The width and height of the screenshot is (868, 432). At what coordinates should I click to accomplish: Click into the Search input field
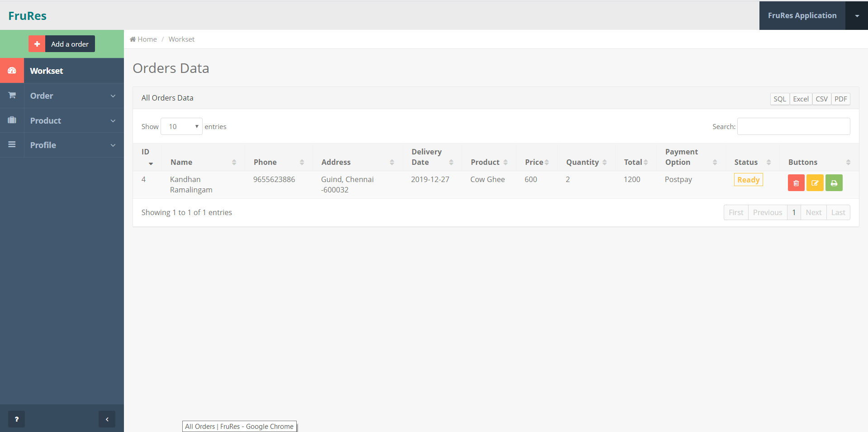pyautogui.click(x=793, y=126)
